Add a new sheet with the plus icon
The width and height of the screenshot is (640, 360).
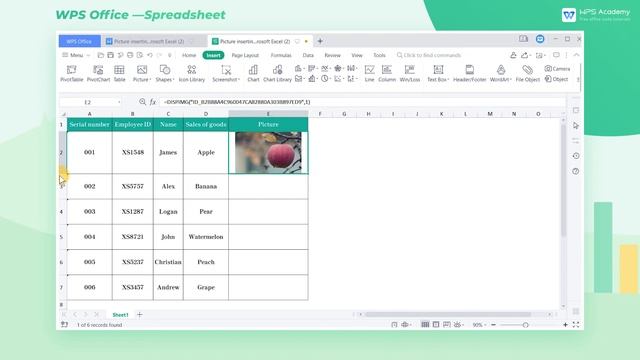[x=140, y=315]
